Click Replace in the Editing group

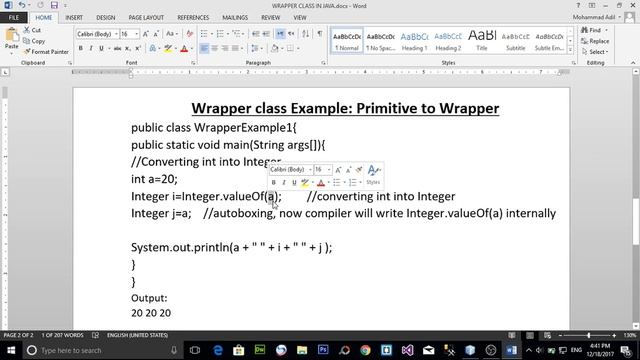point(595,41)
